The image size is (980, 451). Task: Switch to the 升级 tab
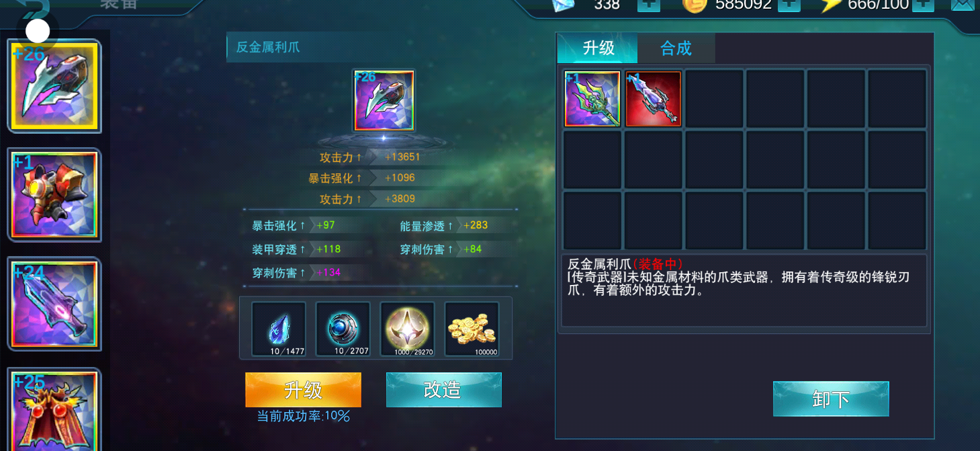click(598, 48)
